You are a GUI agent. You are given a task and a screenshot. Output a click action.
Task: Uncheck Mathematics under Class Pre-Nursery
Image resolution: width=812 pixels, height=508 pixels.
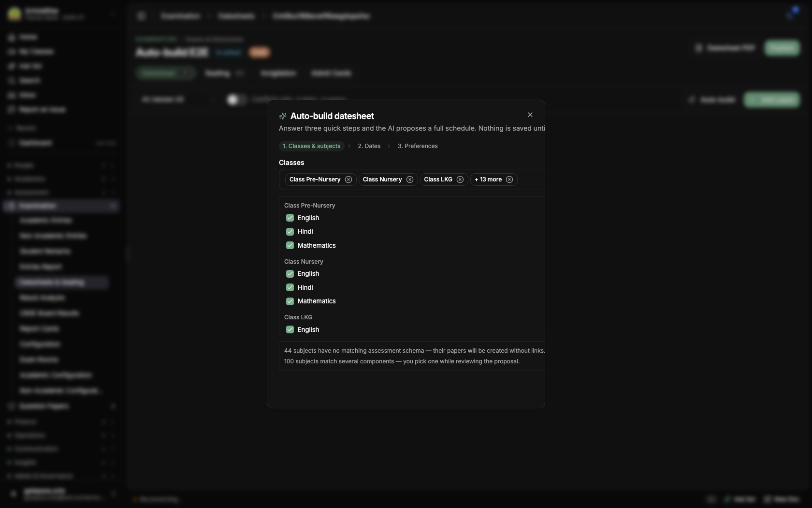tap(290, 245)
